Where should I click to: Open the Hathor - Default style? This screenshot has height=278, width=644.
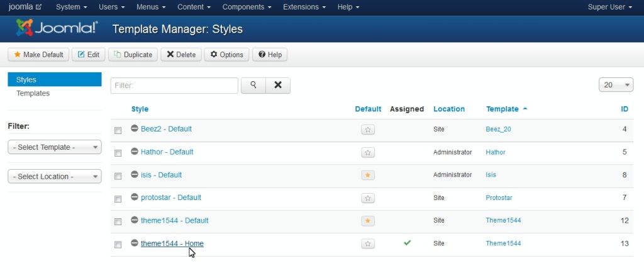(x=167, y=152)
